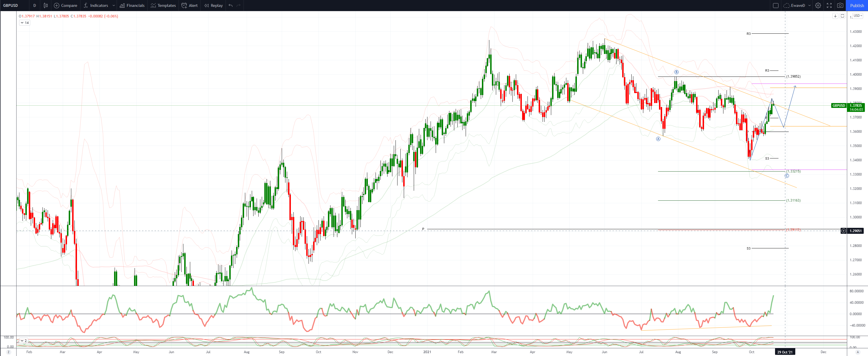Enter fullscreen mode

[829, 5]
